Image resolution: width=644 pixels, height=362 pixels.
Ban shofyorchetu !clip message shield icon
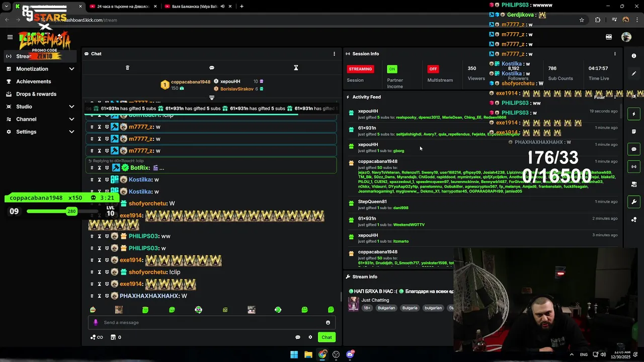[x=107, y=272]
